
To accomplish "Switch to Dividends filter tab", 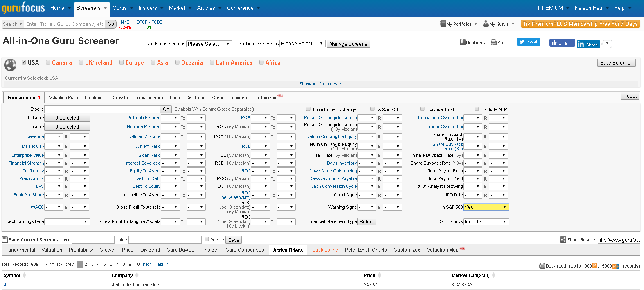I will click(x=196, y=98).
